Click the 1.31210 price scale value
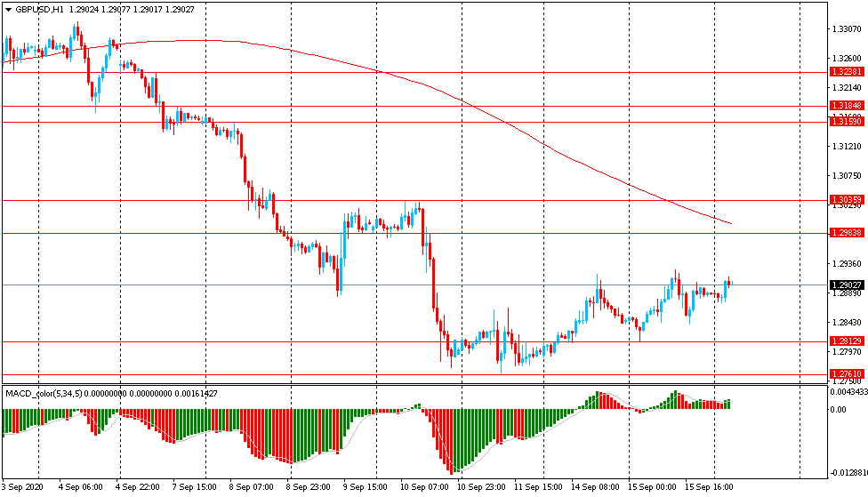The width and height of the screenshot is (868, 497). [x=847, y=146]
